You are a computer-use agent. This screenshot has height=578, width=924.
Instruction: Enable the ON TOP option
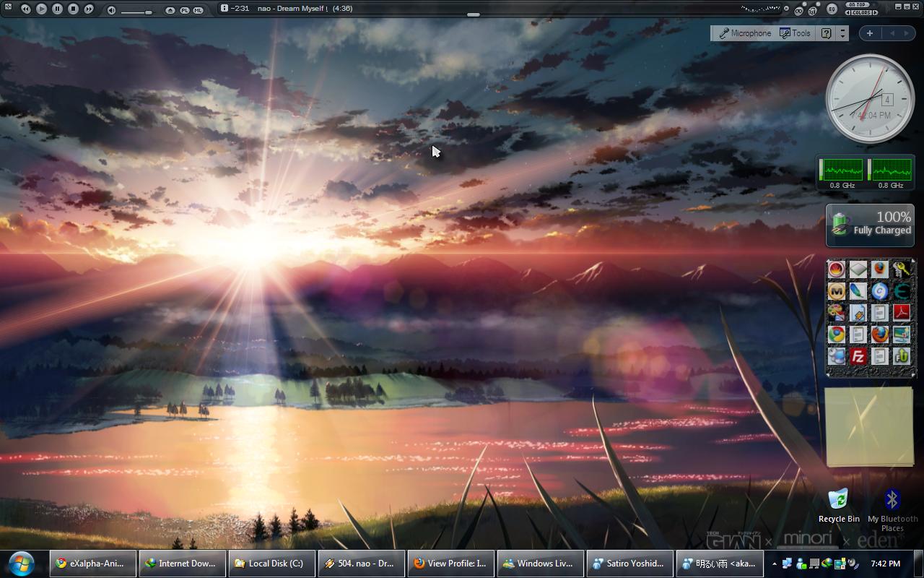pyautogui.click(x=858, y=4)
